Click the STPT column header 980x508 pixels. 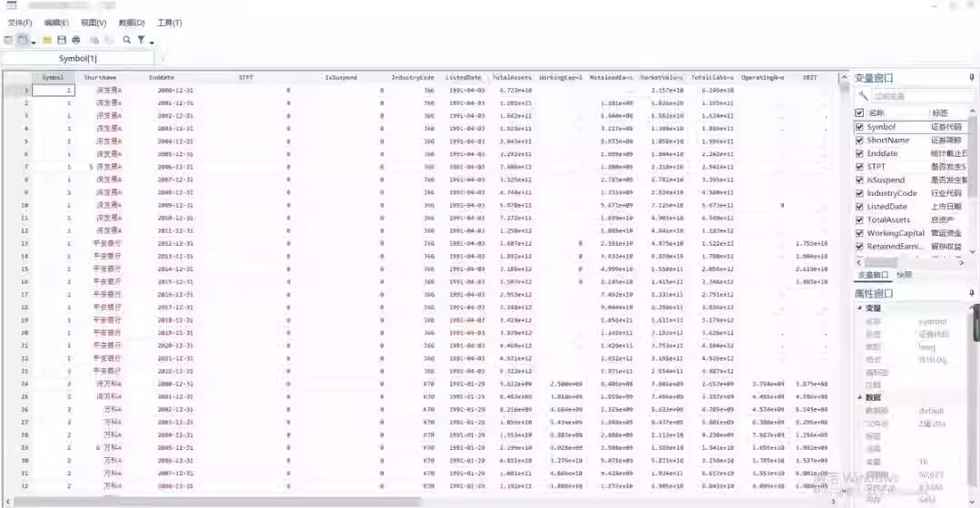click(x=246, y=77)
